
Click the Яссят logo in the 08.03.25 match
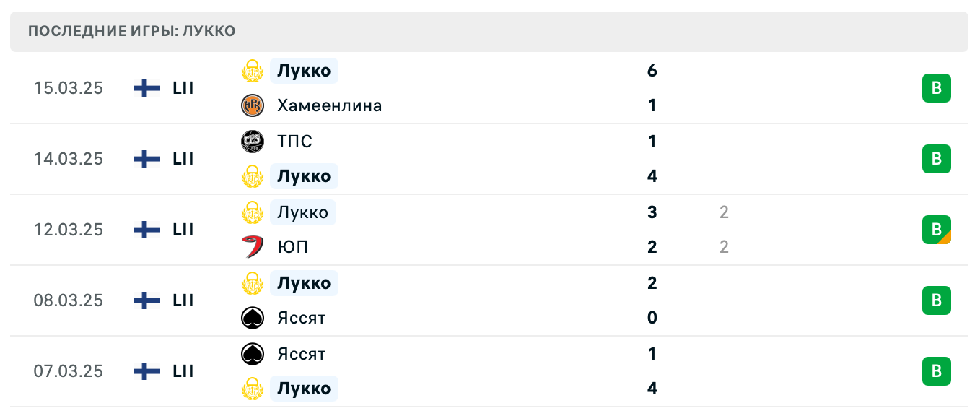tap(253, 318)
